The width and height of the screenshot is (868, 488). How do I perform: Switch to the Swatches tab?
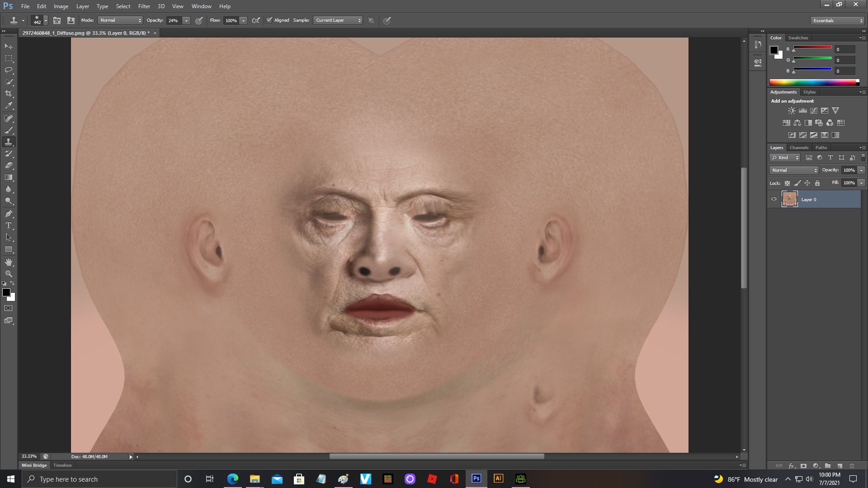[x=798, y=38]
